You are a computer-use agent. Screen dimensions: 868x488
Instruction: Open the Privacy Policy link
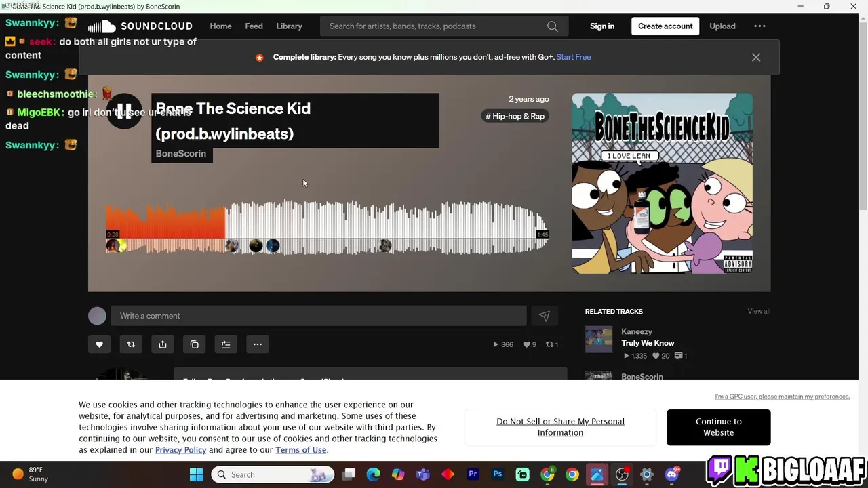(180, 450)
